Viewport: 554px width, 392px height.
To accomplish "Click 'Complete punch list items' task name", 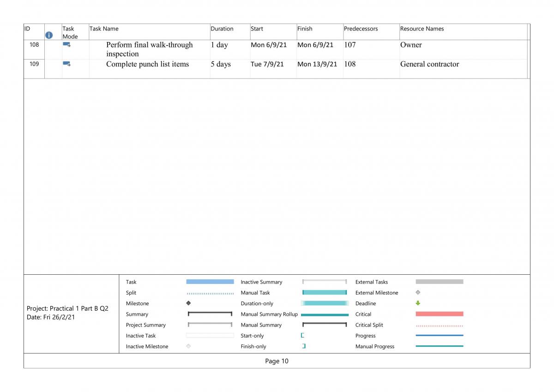I will point(148,64).
